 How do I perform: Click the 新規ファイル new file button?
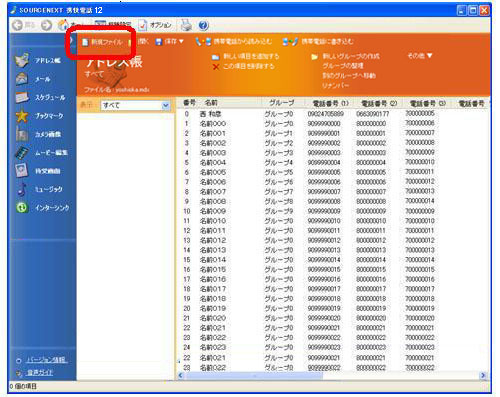tap(103, 42)
